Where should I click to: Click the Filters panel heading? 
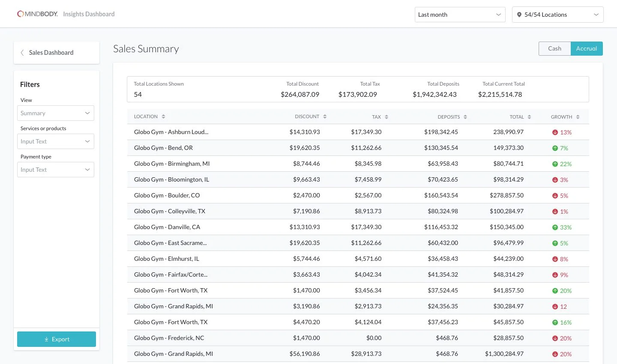30,84
